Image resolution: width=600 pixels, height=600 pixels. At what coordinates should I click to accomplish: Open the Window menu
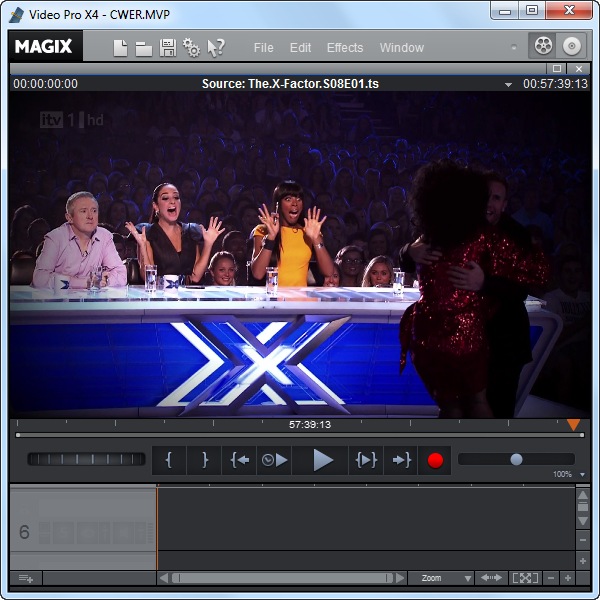coord(402,48)
